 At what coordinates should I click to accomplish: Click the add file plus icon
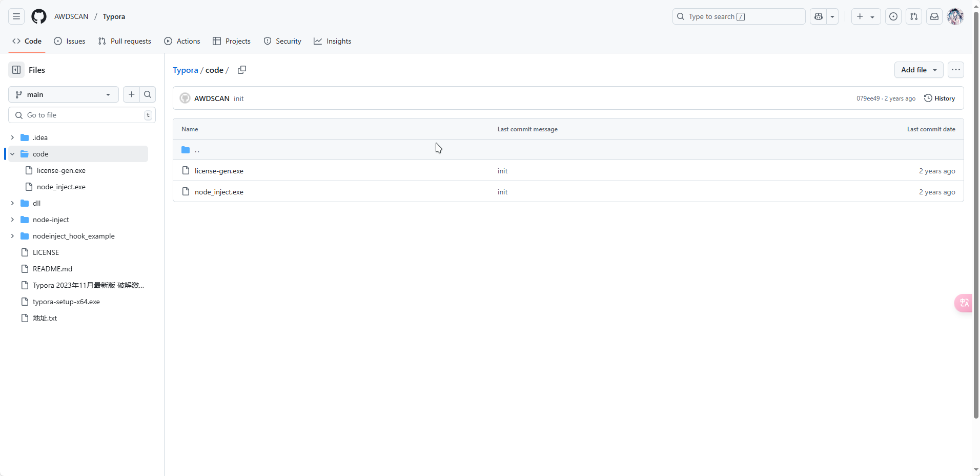click(132, 94)
